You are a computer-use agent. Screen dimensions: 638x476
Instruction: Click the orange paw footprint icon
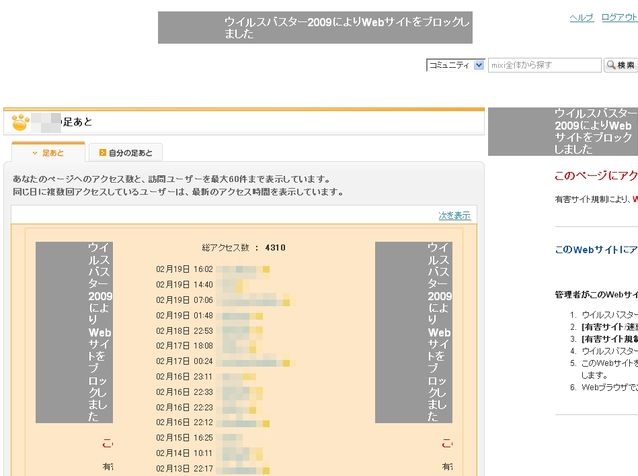[20, 122]
